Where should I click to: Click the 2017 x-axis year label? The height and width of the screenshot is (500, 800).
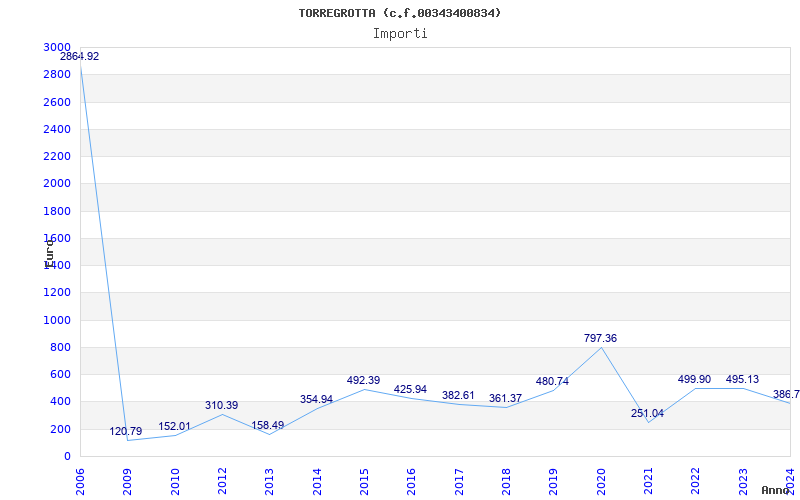click(459, 482)
